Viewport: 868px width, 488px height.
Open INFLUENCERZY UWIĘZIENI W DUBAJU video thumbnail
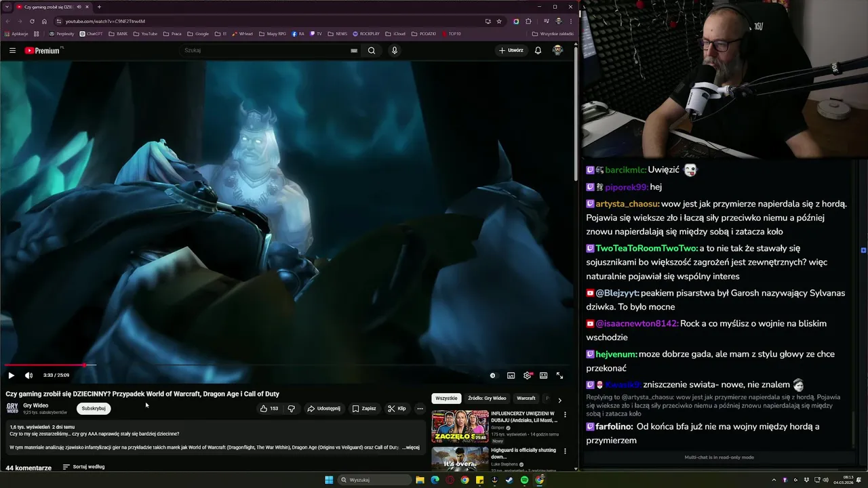click(x=460, y=426)
